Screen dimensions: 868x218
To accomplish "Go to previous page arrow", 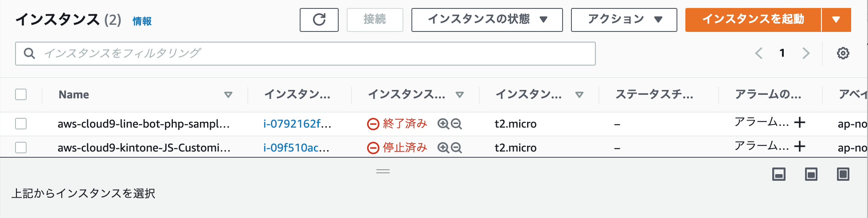I will coord(759,53).
